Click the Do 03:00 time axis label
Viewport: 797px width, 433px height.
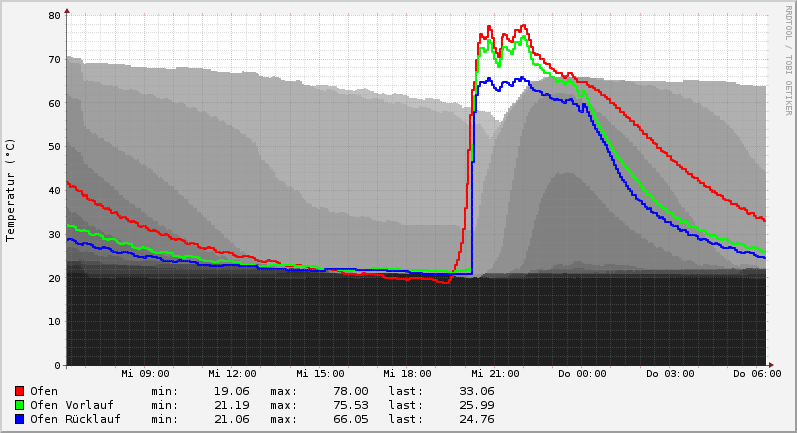(670, 374)
